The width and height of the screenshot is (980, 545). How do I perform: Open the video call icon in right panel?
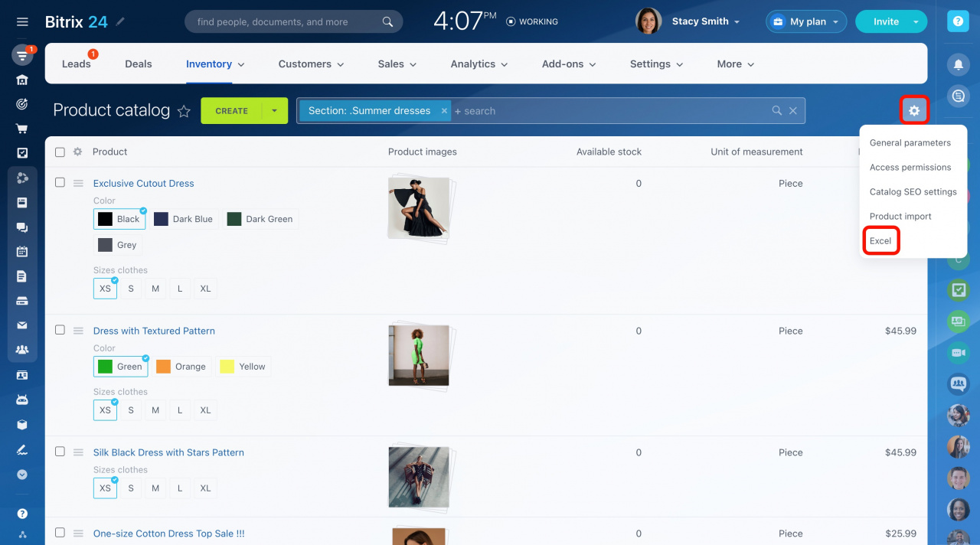click(958, 352)
